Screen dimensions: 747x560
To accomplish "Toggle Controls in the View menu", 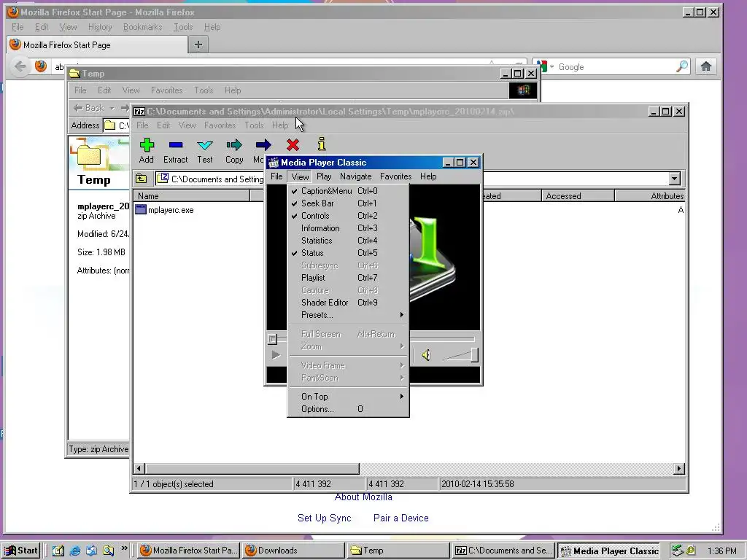I will click(348, 216).
